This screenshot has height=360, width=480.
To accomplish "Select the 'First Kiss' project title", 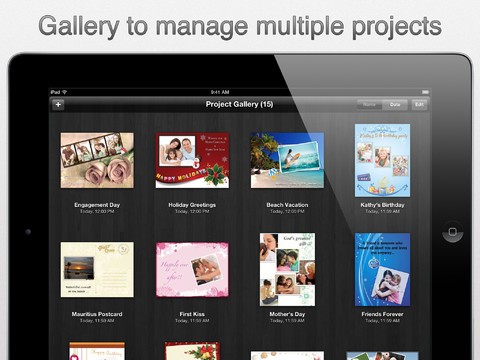I will pyautogui.click(x=192, y=314).
